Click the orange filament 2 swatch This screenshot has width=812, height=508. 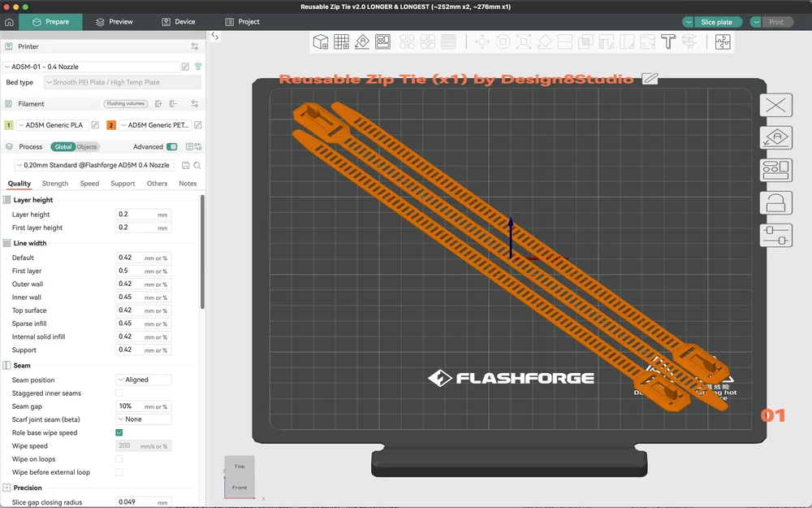click(x=110, y=125)
